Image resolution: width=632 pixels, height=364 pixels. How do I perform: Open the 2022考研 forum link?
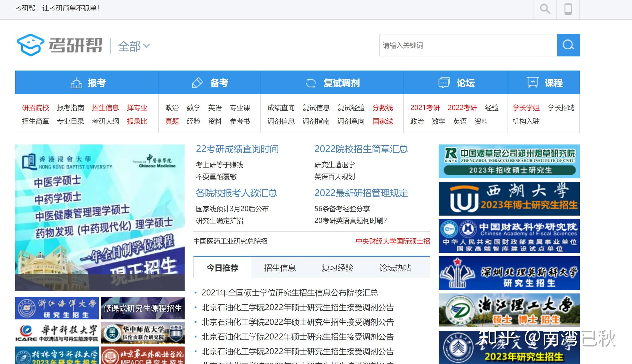462,108
